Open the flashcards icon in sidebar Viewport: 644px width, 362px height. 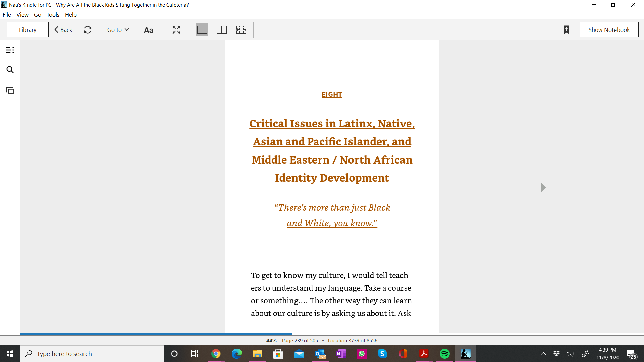[x=10, y=90]
